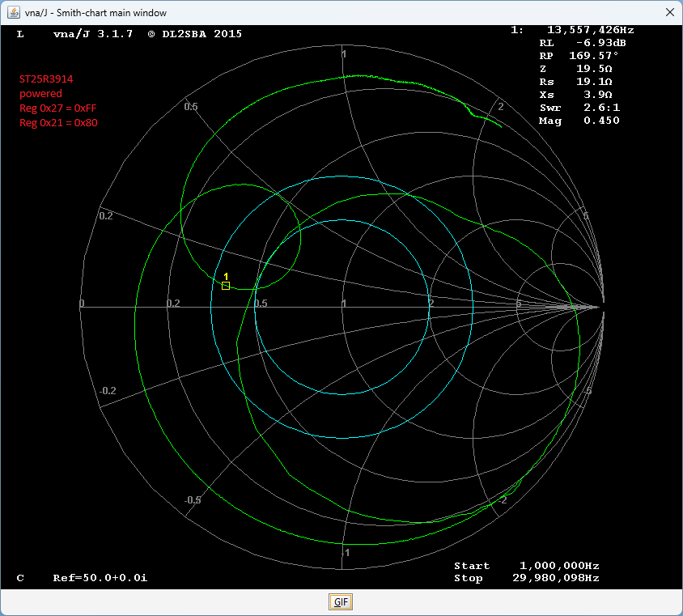
Task: Click the '© DL2SBA 2015' copyright text
Action: pyautogui.click(x=195, y=34)
